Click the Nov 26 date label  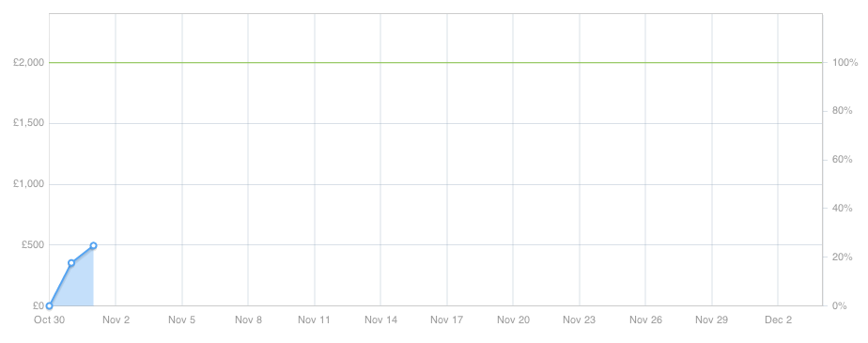[x=645, y=320]
